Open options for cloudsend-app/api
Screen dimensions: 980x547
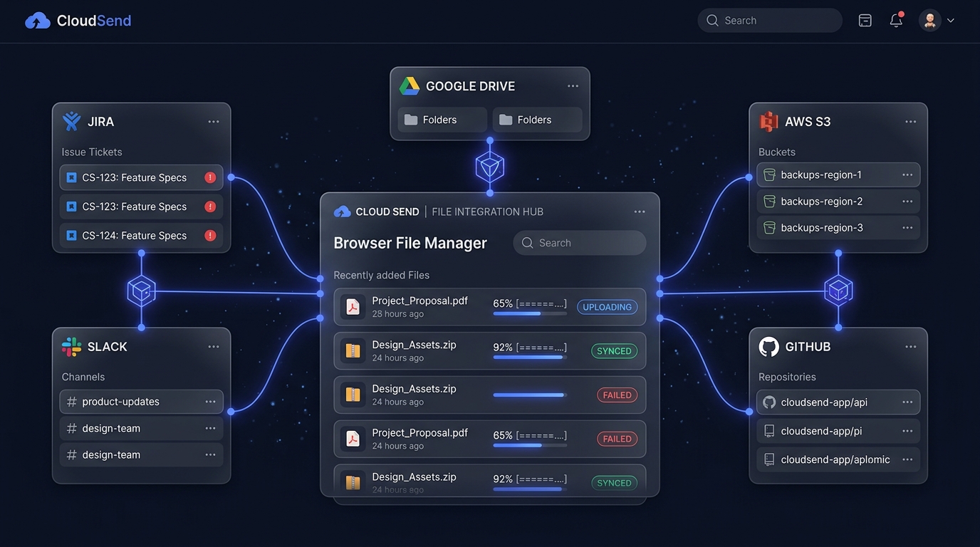click(907, 402)
